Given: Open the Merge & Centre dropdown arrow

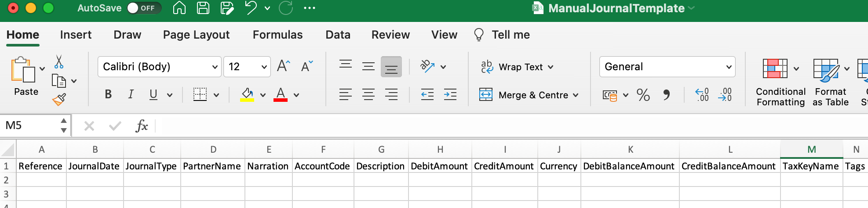Looking at the screenshot, I should point(576,95).
